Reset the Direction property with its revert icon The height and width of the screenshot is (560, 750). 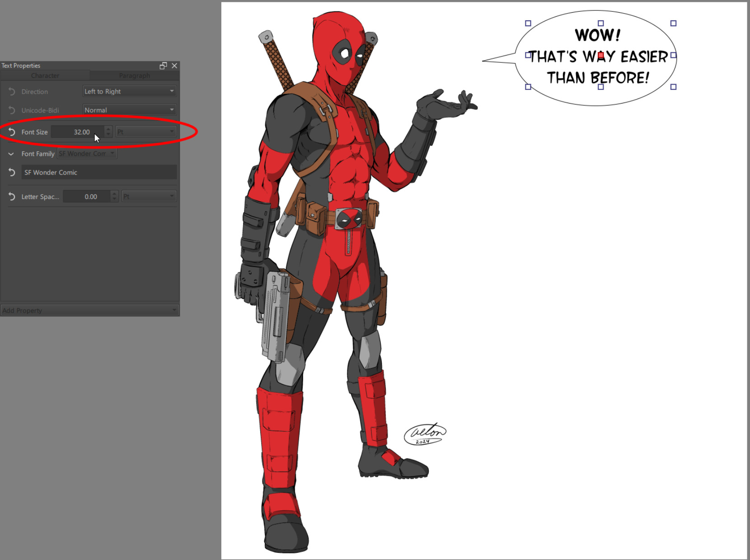pos(12,92)
